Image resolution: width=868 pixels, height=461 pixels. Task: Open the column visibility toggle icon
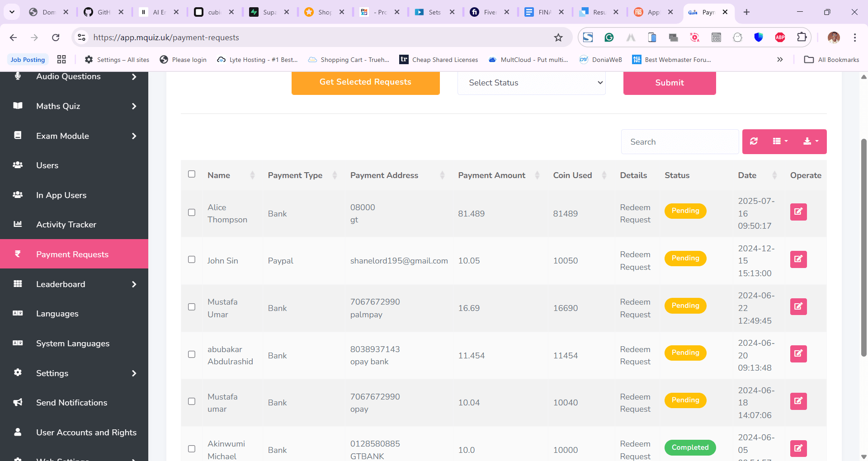[x=780, y=141]
